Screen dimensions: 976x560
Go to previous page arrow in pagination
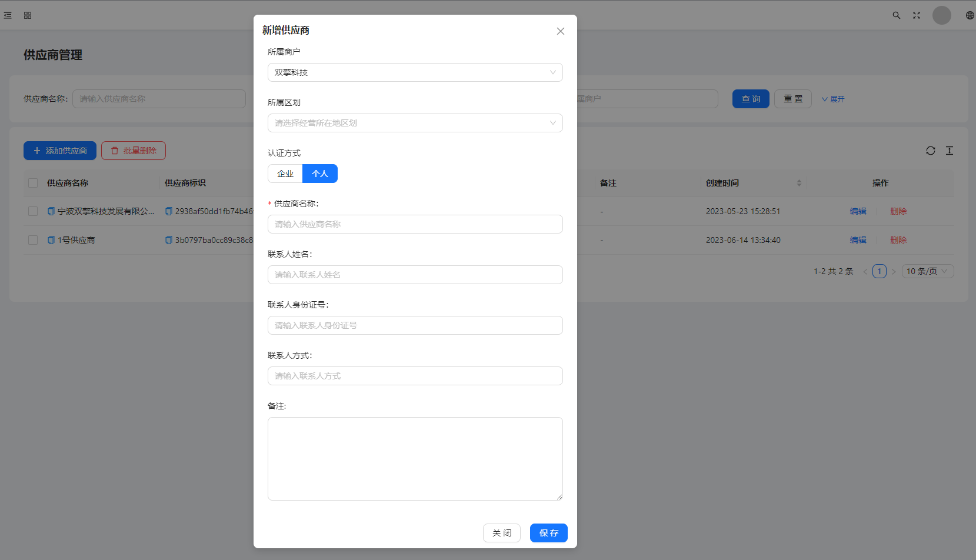[865, 271]
